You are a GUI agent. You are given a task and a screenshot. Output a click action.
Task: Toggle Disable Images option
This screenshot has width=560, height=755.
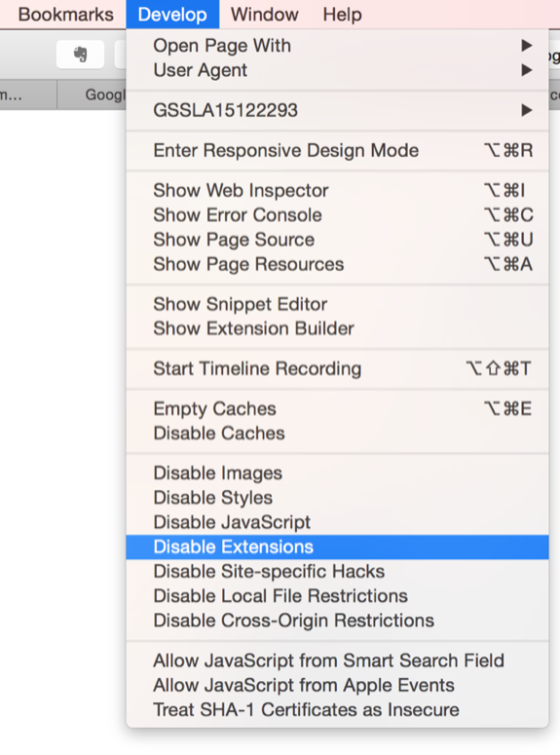pyautogui.click(x=337, y=473)
